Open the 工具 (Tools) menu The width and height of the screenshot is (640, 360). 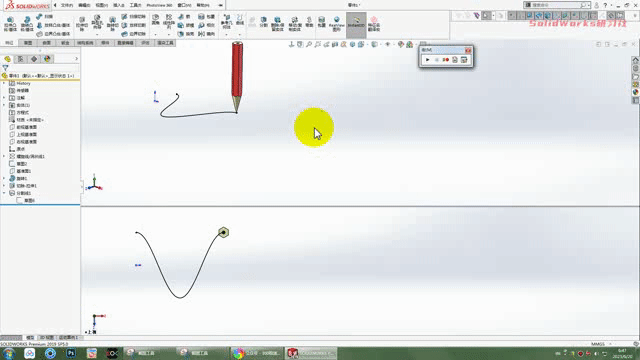135,5
